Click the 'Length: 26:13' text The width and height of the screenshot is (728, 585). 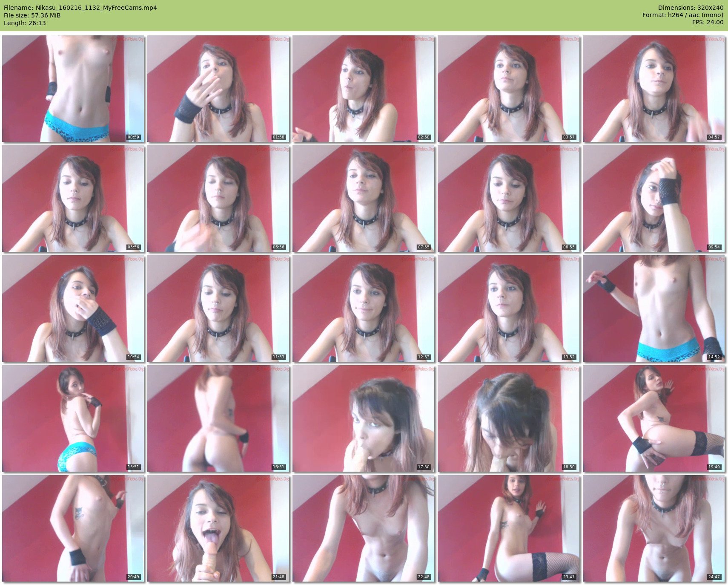25,23
